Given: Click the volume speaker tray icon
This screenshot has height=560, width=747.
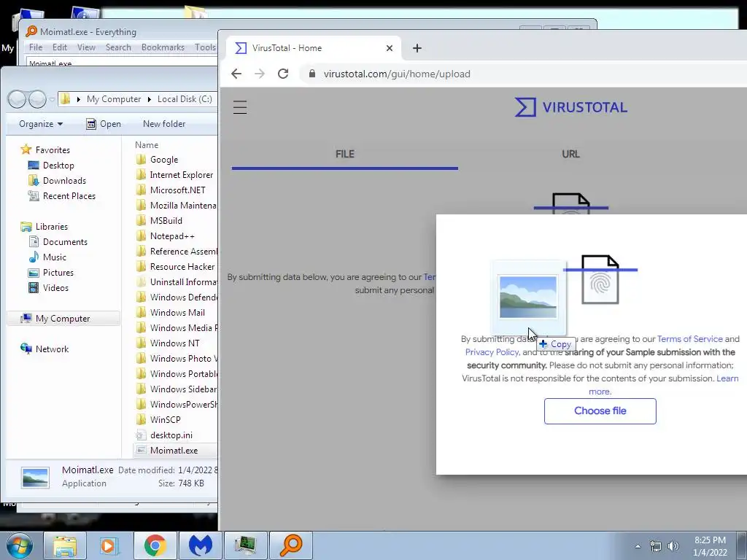Looking at the screenshot, I should [x=673, y=546].
